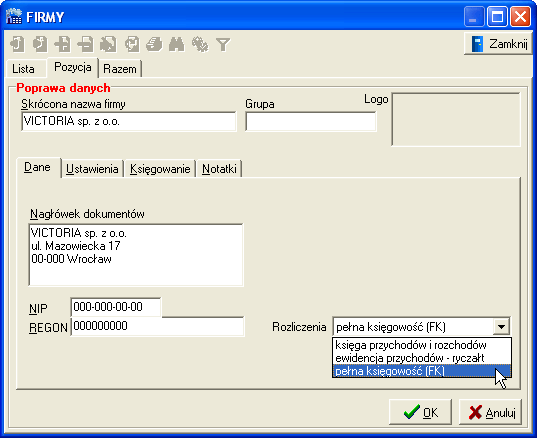The height and width of the screenshot is (438, 537).
Task: Cancel editing with the Anuluj button
Action: click(490, 412)
